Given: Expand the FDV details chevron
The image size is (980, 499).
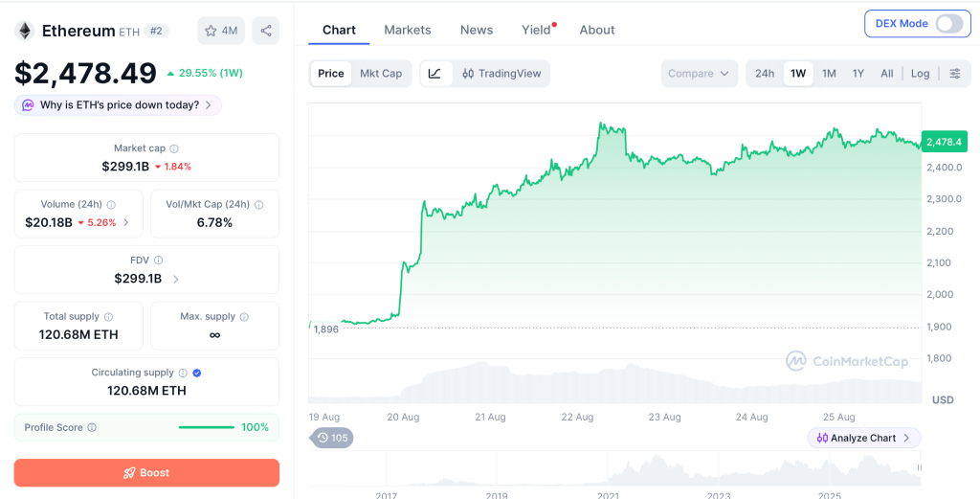Looking at the screenshot, I should tap(176, 279).
